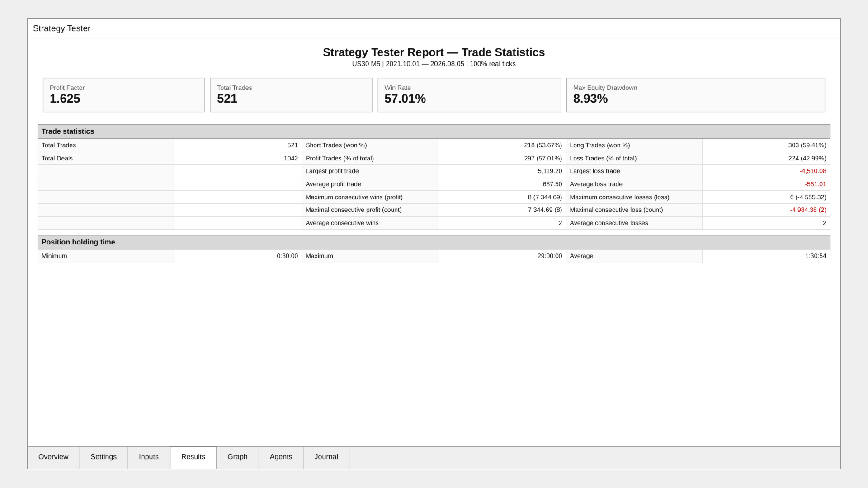The height and width of the screenshot is (488, 868).
Task: Select the Total Trades 521 summary card
Action: (x=291, y=95)
